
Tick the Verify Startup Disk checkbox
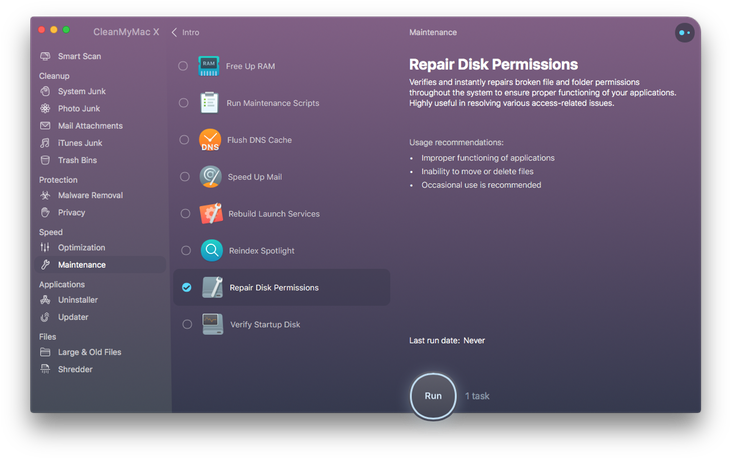[x=185, y=324]
